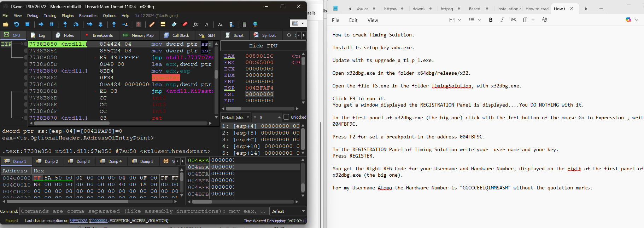Click the pause execution icon
Image resolution: width=644 pixels, height=228 pixels.
pos(52,24)
